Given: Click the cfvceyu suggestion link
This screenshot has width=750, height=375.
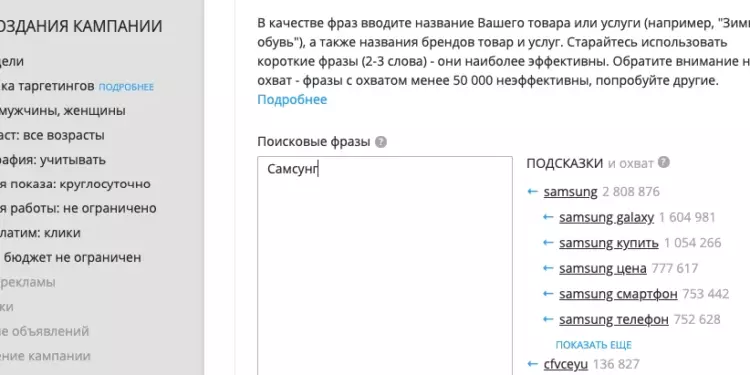Looking at the screenshot, I should [566, 364].
